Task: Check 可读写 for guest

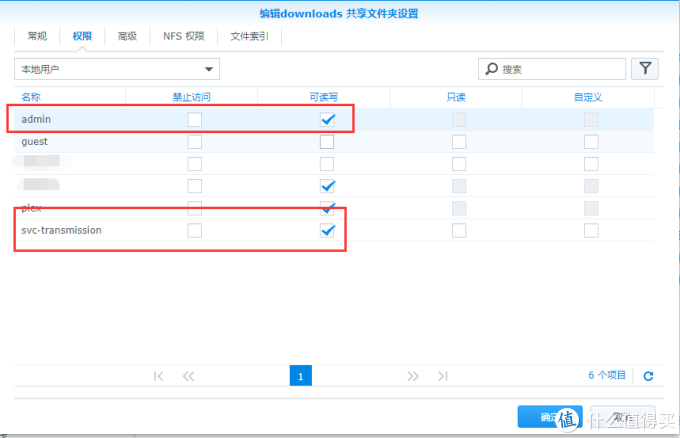Action: (327, 142)
